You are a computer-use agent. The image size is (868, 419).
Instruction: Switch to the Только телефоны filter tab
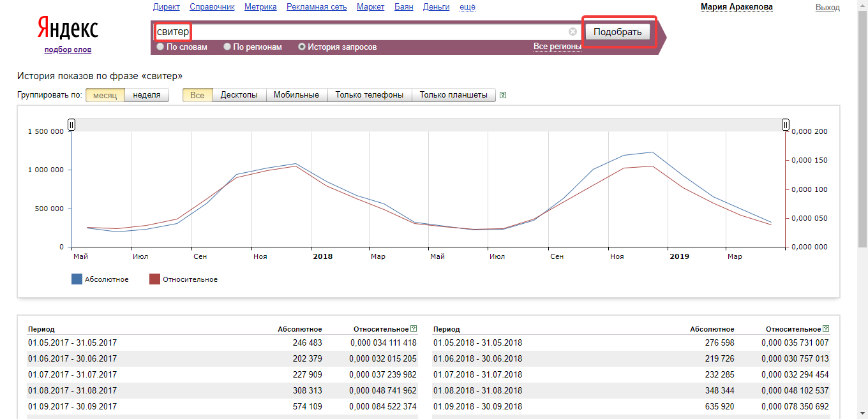[370, 95]
